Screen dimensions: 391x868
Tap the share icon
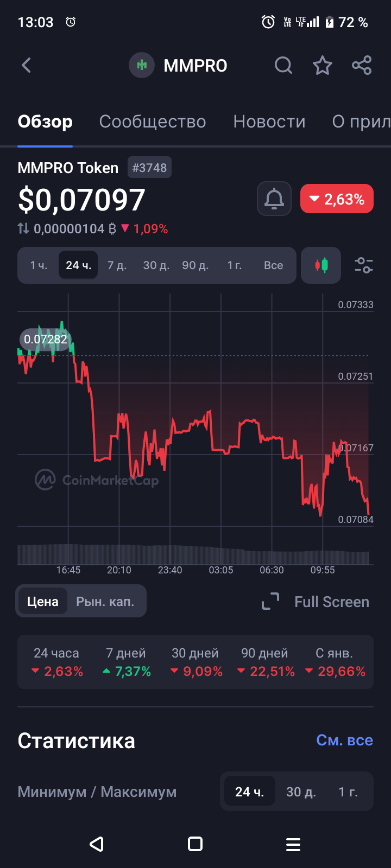(362, 66)
